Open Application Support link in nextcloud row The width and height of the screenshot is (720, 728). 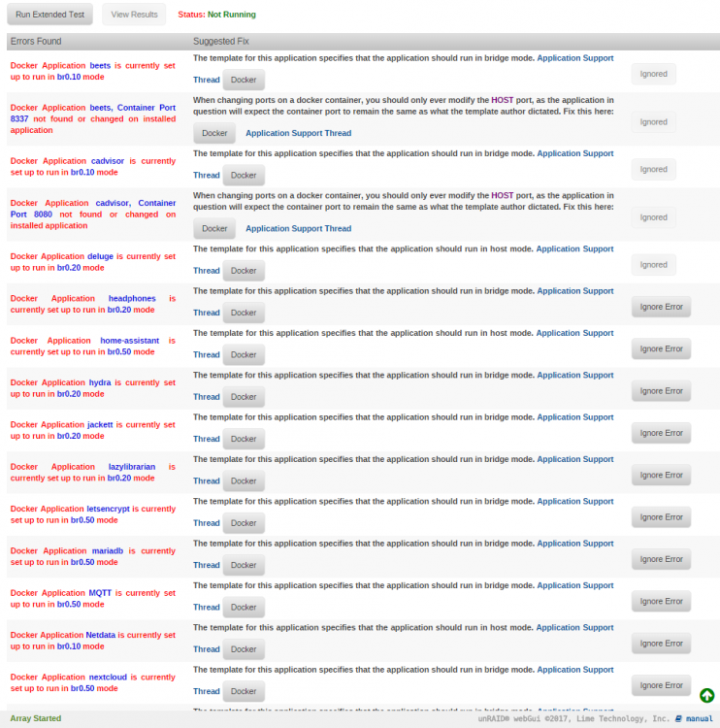[x=575, y=670]
